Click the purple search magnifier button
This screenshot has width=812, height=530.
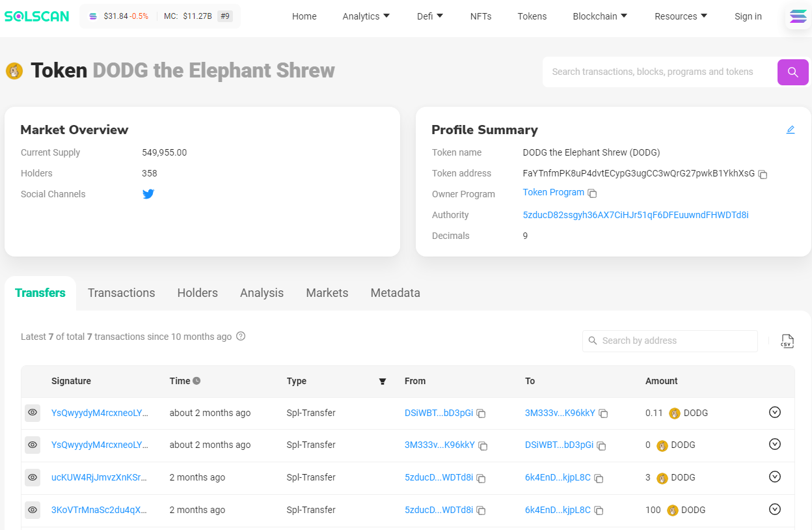tap(792, 72)
